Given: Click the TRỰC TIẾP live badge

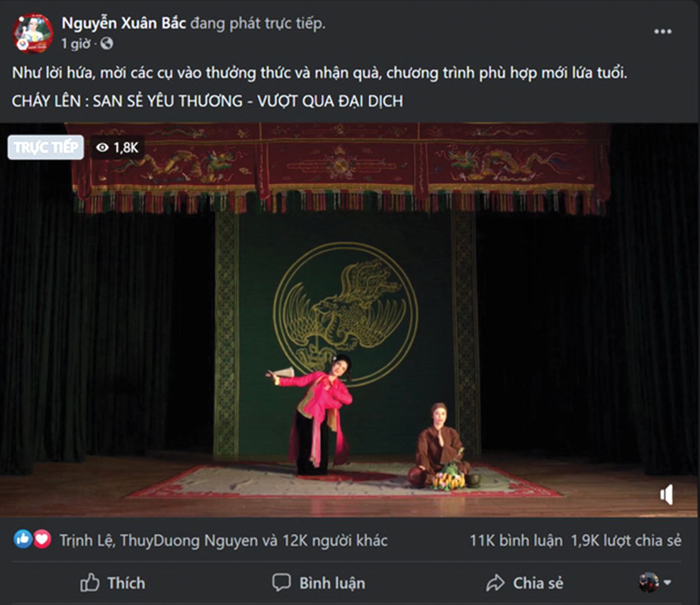Looking at the screenshot, I should (45, 147).
